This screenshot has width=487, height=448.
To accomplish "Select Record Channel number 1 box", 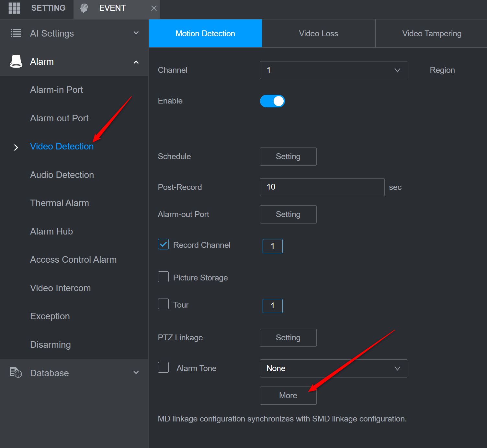I will click(x=273, y=246).
